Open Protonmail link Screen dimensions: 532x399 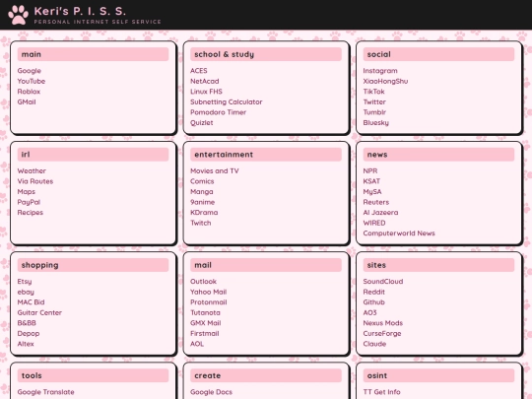209,302
